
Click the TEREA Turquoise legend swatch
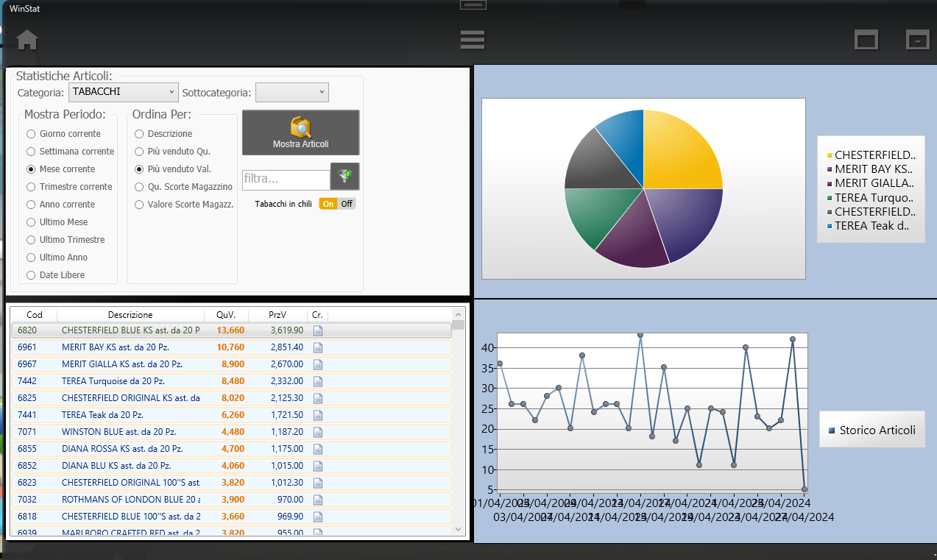[830, 197]
